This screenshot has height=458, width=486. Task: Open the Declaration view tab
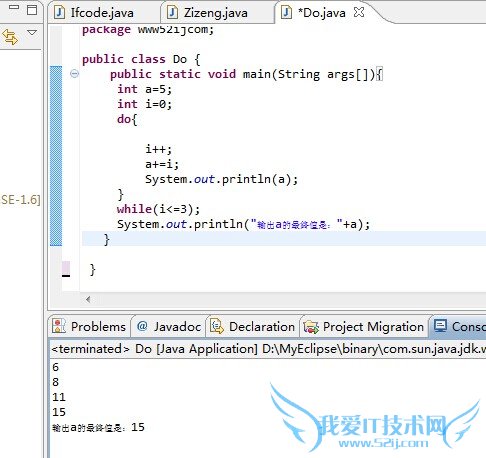253,327
